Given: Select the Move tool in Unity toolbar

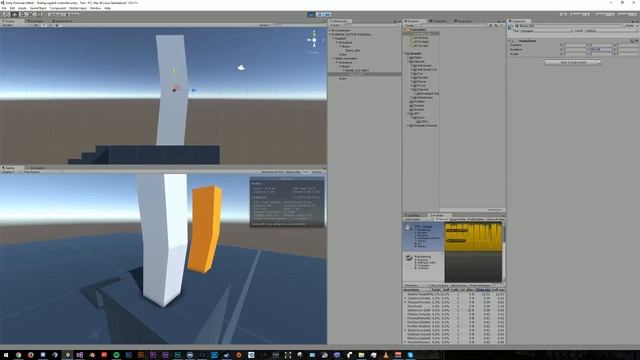Looking at the screenshot, I should (x=14, y=14).
